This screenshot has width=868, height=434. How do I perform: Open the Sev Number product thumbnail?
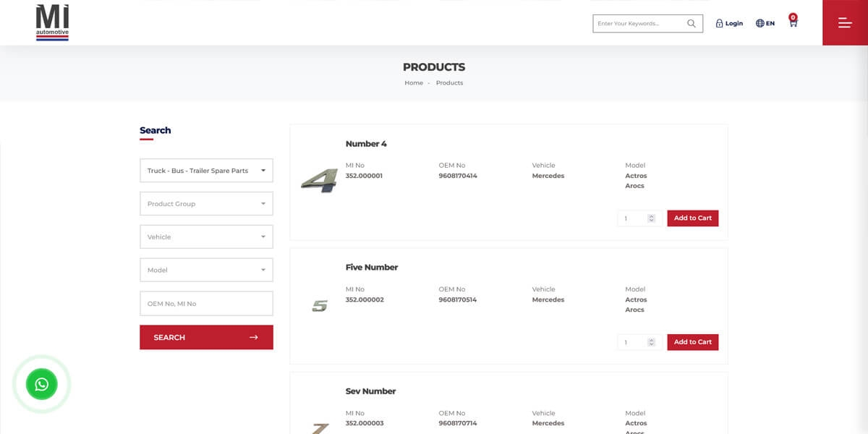(320, 428)
